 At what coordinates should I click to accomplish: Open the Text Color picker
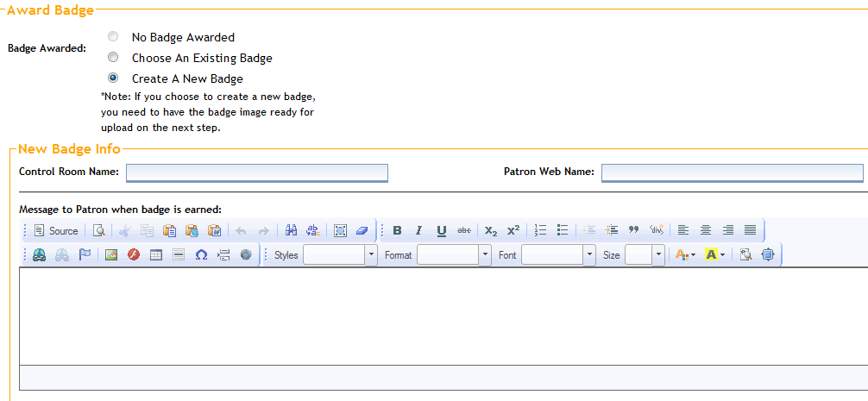point(685,255)
